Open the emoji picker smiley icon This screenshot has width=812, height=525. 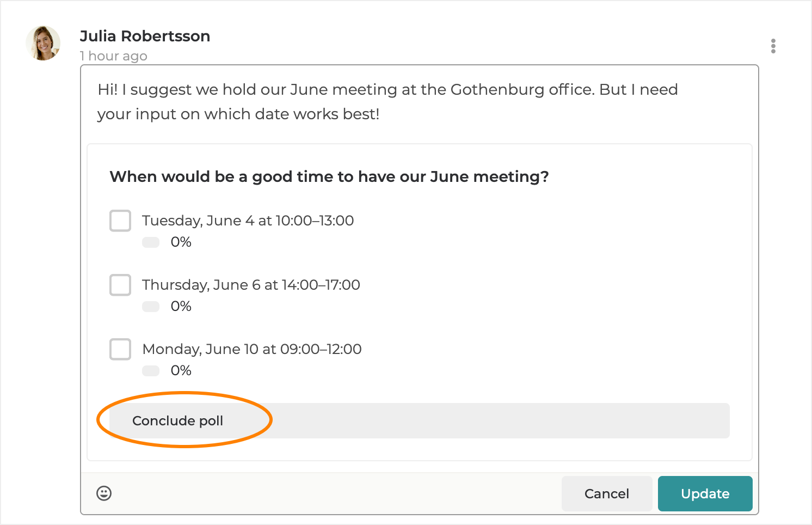click(104, 493)
